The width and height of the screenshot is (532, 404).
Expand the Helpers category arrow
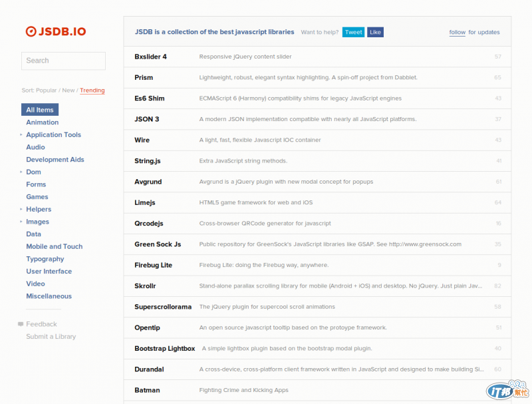pos(21,210)
